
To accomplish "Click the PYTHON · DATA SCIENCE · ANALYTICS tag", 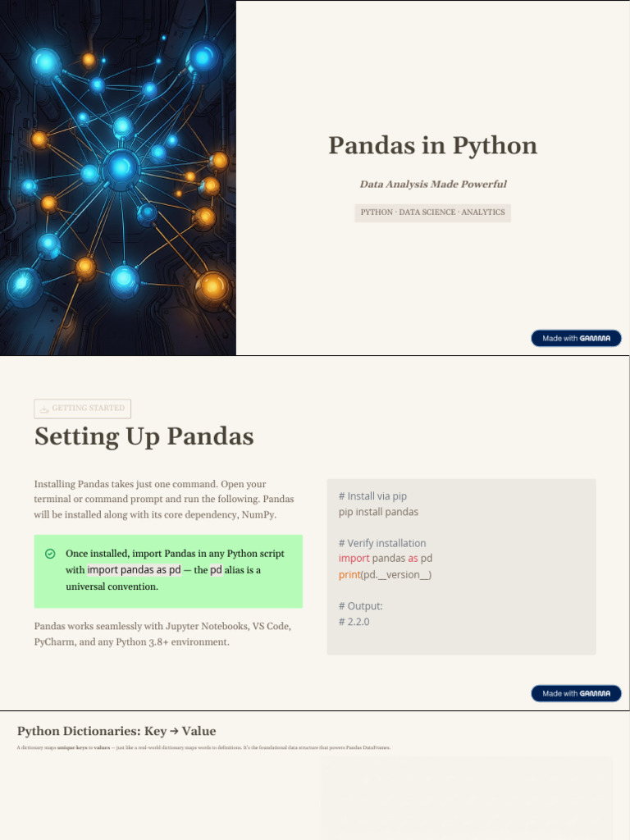I will (x=433, y=212).
